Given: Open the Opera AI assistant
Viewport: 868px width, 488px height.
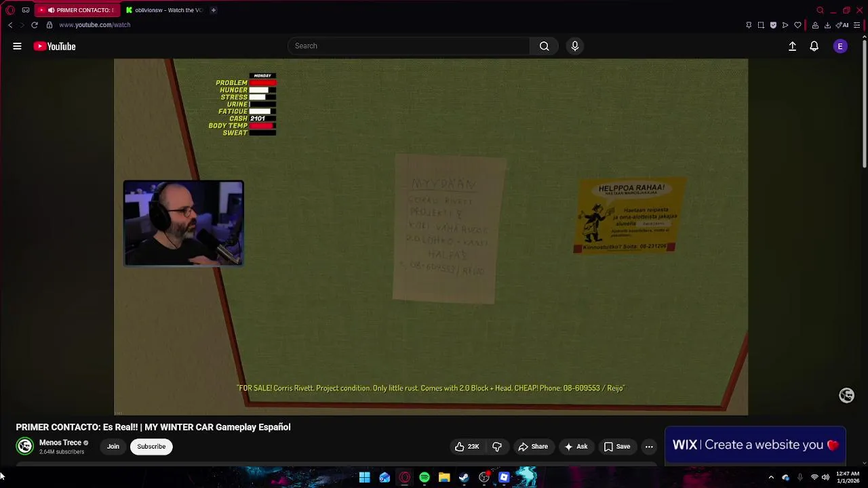Looking at the screenshot, I should [843, 25].
